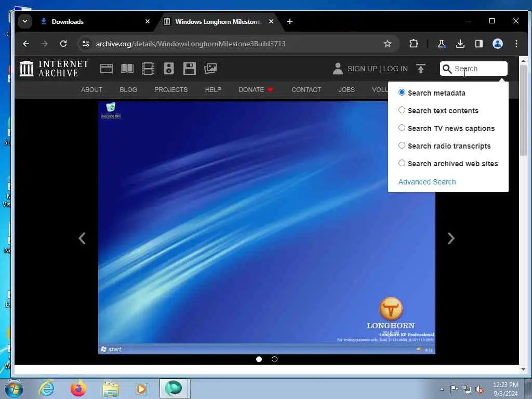Switch to the Downloads tab
Image resolution: width=532 pixels, height=399 pixels.
point(95,21)
